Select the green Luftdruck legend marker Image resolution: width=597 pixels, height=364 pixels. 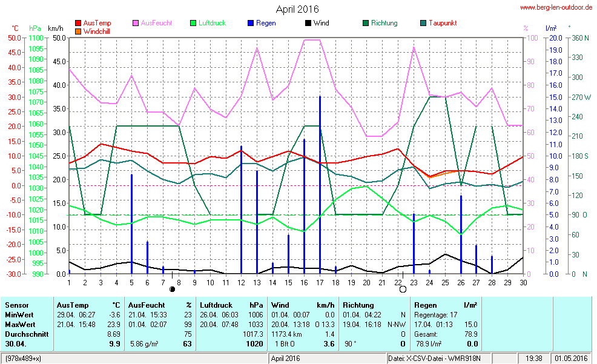tap(193, 24)
